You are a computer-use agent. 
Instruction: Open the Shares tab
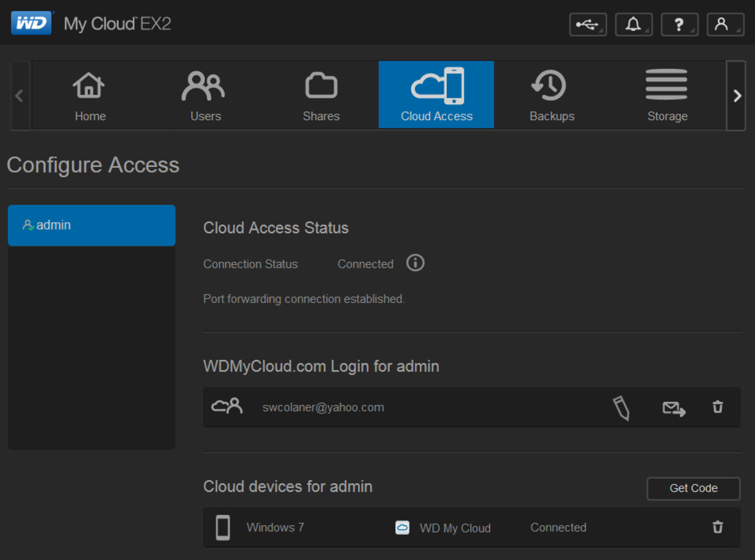[x=321, y=95]
